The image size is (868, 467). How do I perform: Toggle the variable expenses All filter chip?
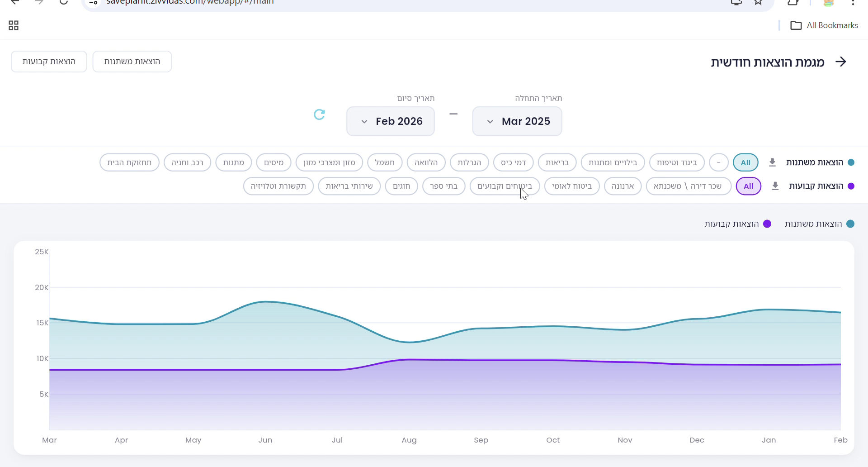click(745, 162)
